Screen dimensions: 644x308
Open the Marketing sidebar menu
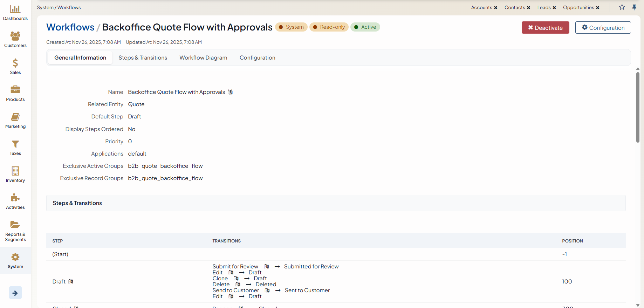[15, 120]
